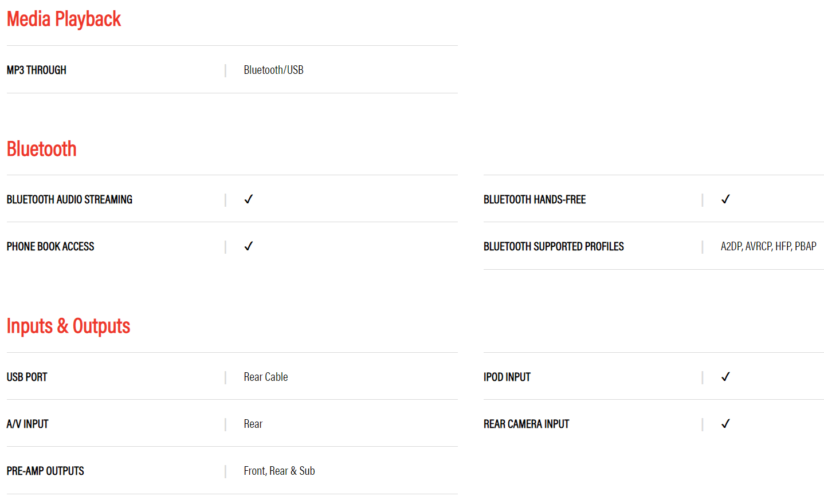
Task: Click the USB PORT label
Action: [x=27, y=377]
